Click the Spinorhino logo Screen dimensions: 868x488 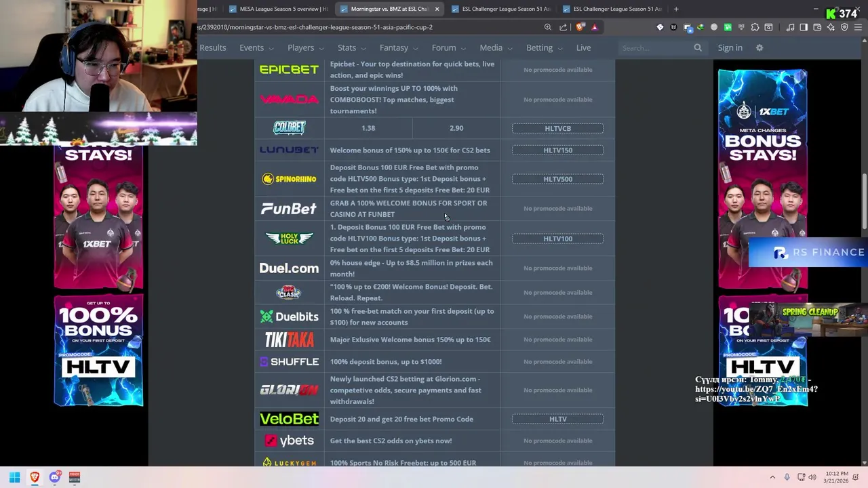[x=289, y=179]
